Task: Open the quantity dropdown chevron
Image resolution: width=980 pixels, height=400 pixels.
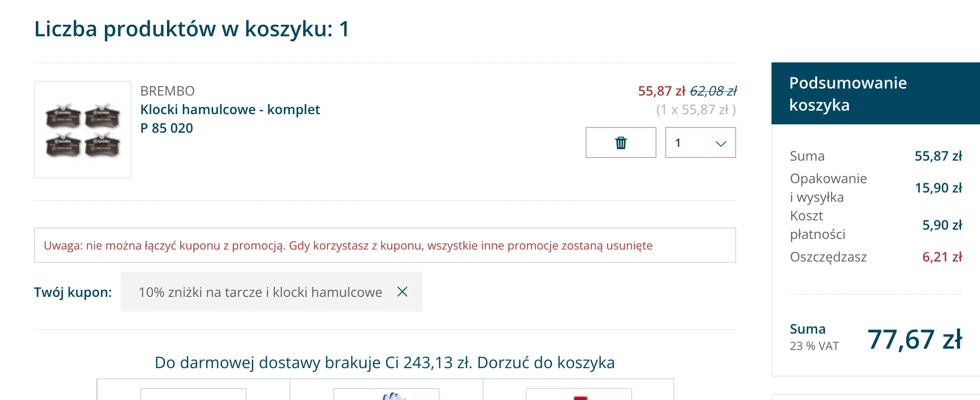Action: coord(721,143)
